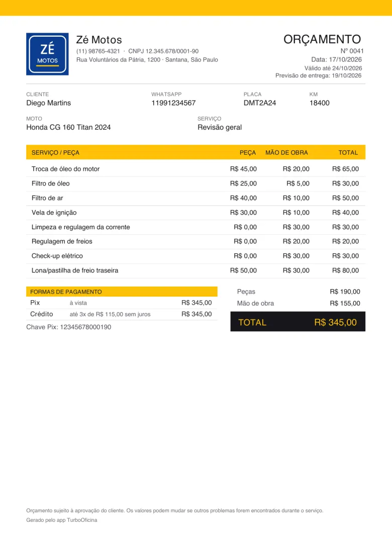The width and height of the screenshot is (392, 555).
Task: Click 'Limpeza e regulagem da corrente'
Action: pyautogui.click(x=81, y=227)
